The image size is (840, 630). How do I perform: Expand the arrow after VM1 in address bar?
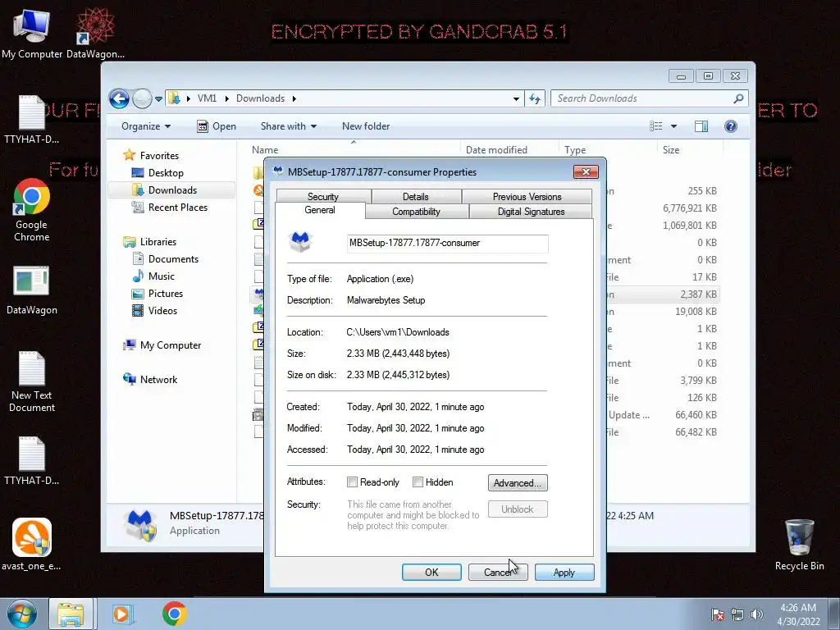point(226,98)
